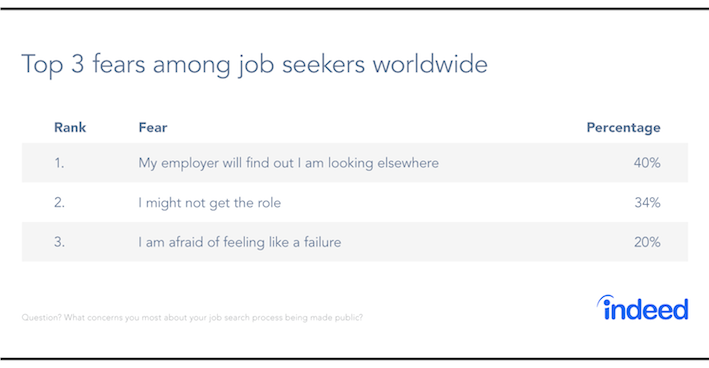Select the rank 1. cell

click(59, 163)
